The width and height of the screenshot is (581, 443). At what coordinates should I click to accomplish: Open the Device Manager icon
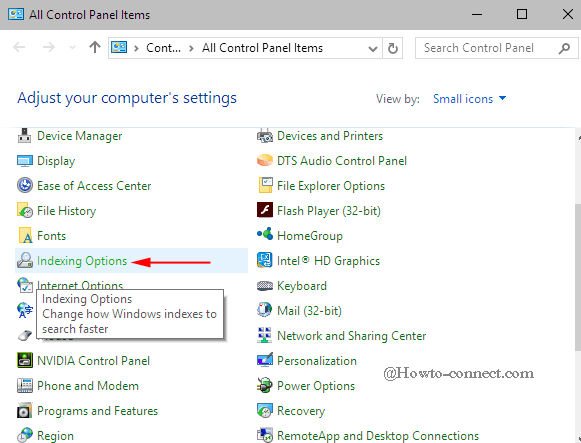pyautogui.click(x=24, y=136)
